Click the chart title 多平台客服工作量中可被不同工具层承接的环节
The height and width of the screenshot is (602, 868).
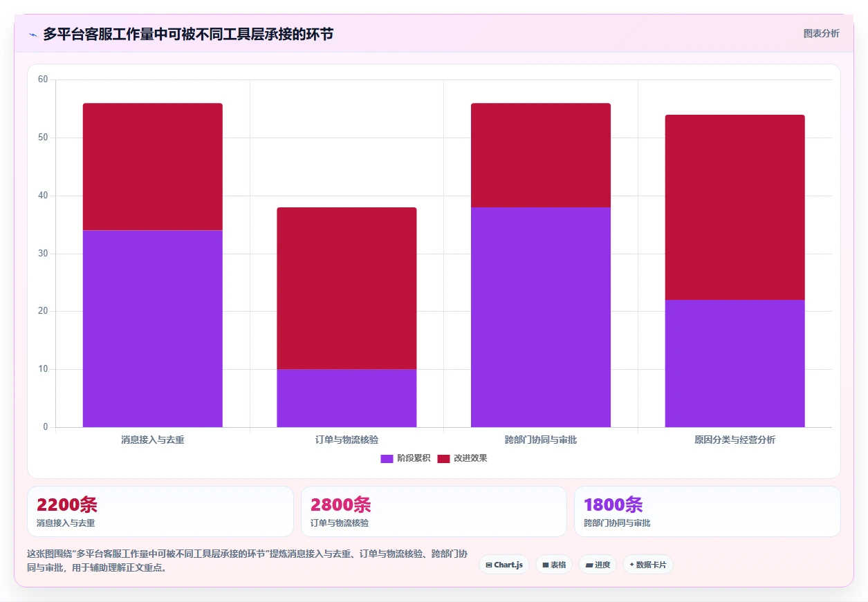tap(188, 34)
